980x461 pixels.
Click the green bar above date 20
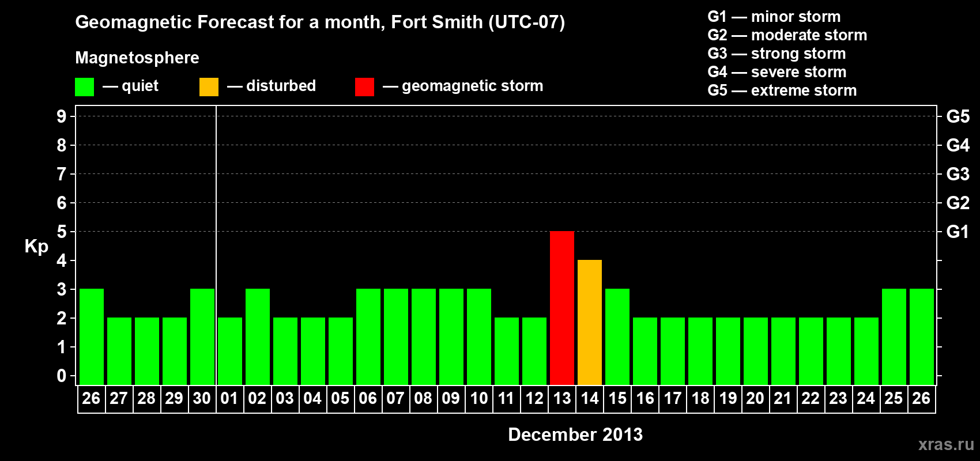click(756, 351)
